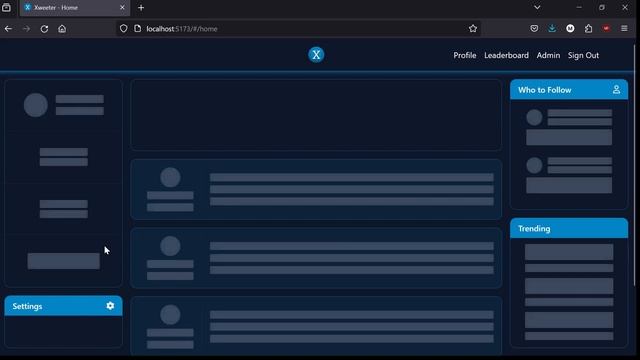This screenshot has width=640, height=360.
Task: Go to the Leaderboard page
Action: tap(506, 55)
